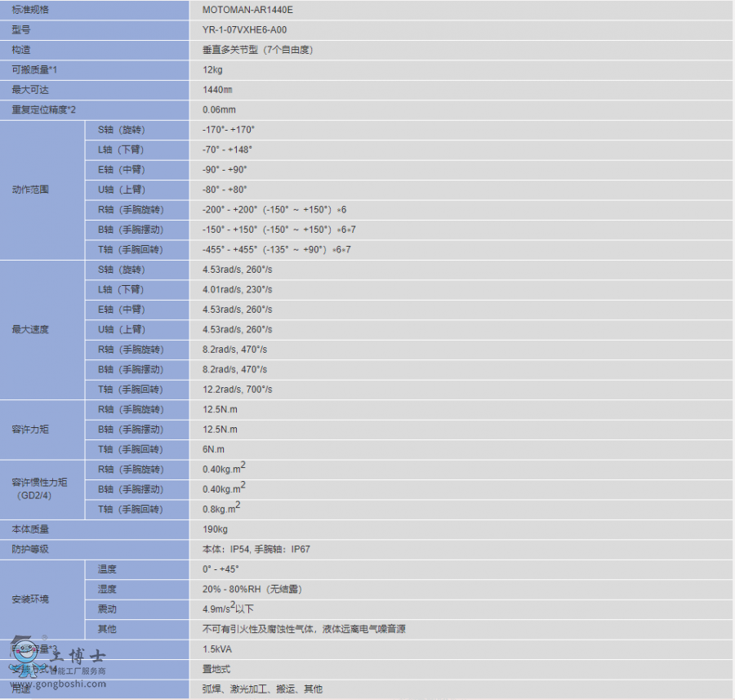
Task: Select the 190kg body mass value
Action: (x=215, y=529)
